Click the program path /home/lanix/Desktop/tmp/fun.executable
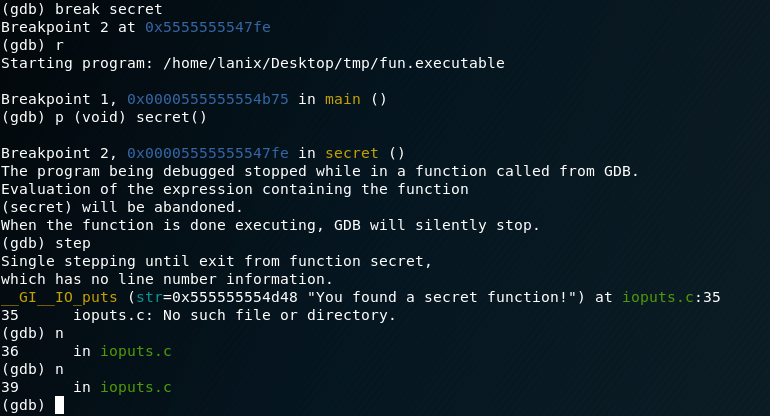Screen dimensions: 770x416 click(334, 63)
